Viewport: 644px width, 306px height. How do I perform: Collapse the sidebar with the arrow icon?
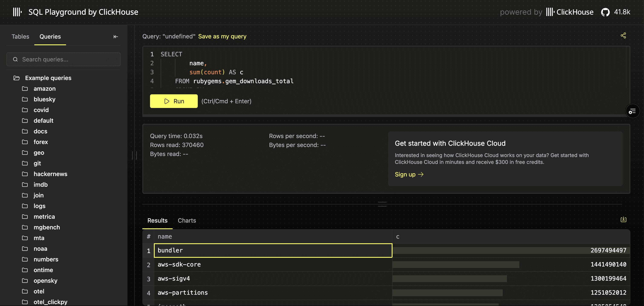tap(116, 37)
